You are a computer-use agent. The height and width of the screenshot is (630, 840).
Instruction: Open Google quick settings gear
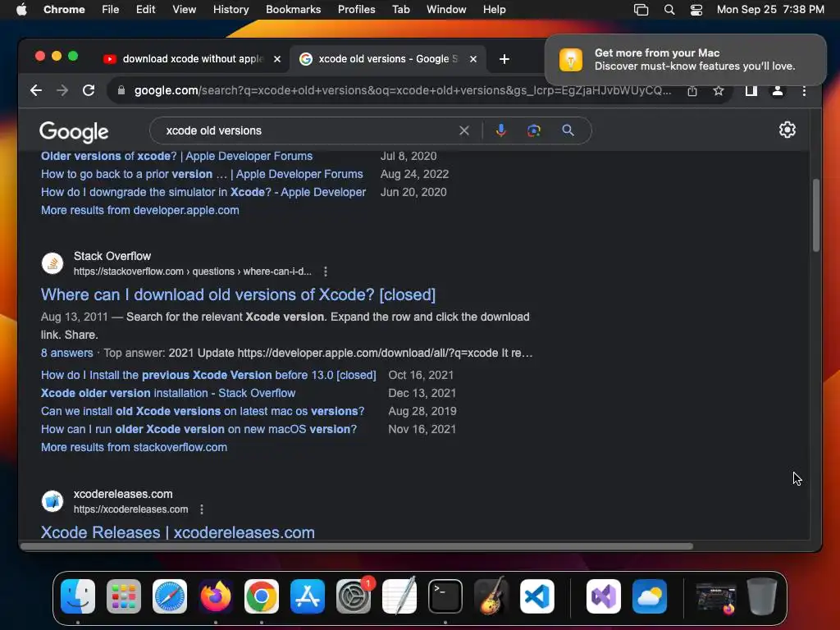click(787, 130)
